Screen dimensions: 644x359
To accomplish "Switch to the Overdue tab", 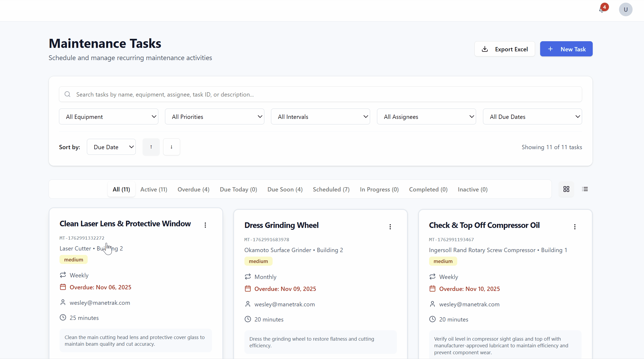I will click(x=193, y=189).
